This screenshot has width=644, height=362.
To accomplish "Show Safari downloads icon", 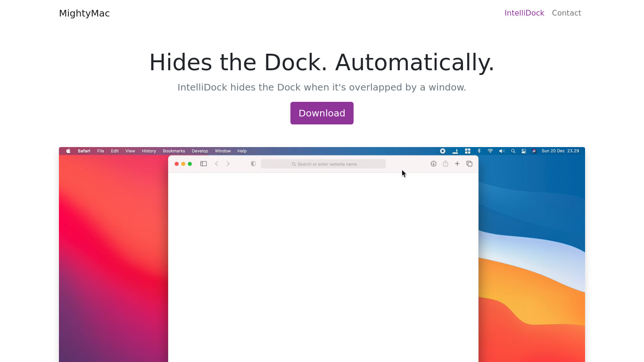I will pos(433,164).
